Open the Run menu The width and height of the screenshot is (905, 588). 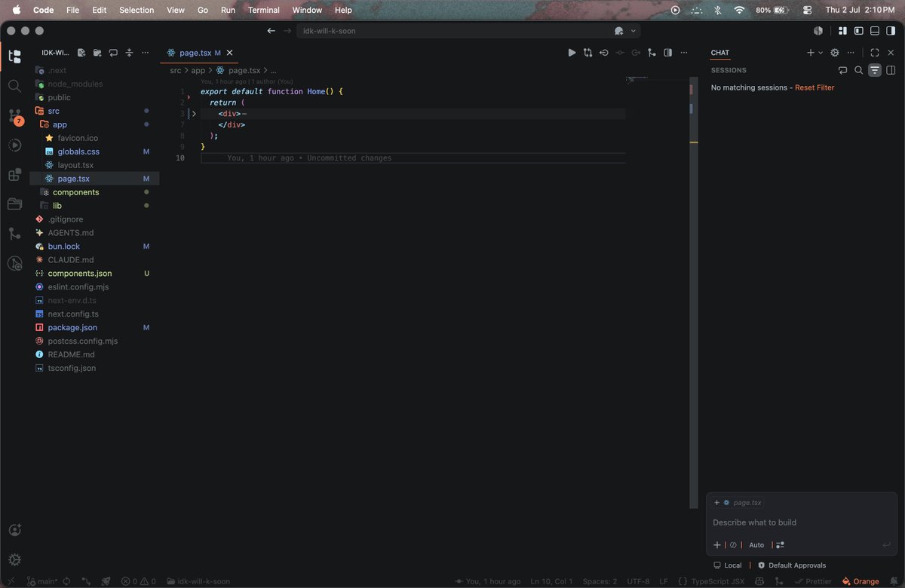point(228,10)
